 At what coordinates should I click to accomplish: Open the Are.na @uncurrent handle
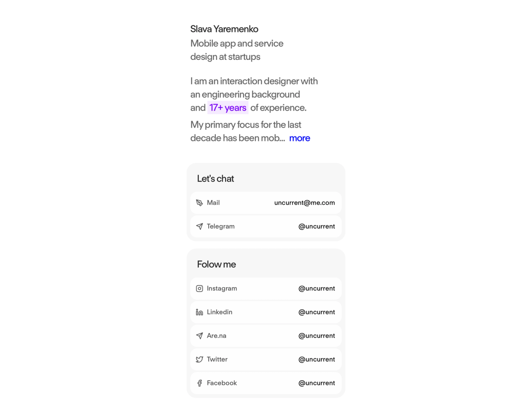pyautogui.click(x=317, y=336)
